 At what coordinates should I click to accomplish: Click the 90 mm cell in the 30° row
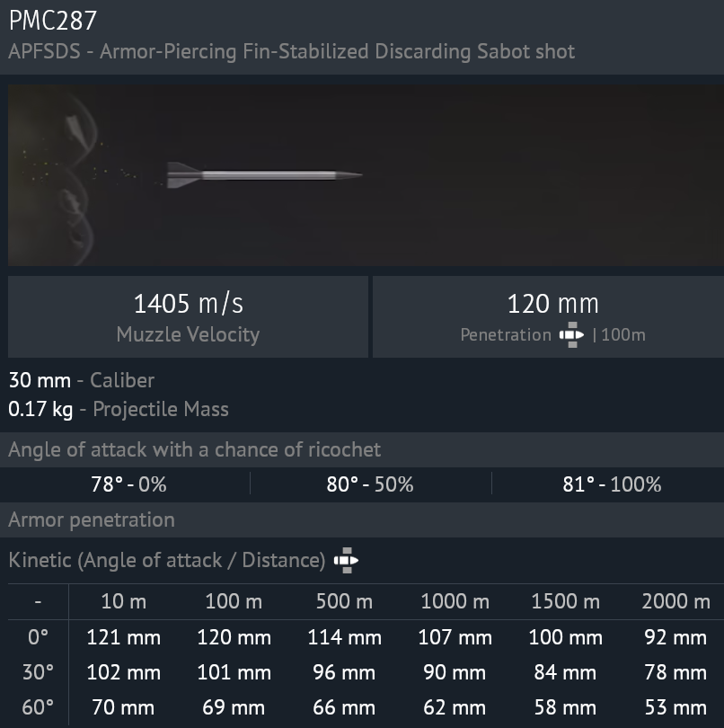(x=455, y=672)
